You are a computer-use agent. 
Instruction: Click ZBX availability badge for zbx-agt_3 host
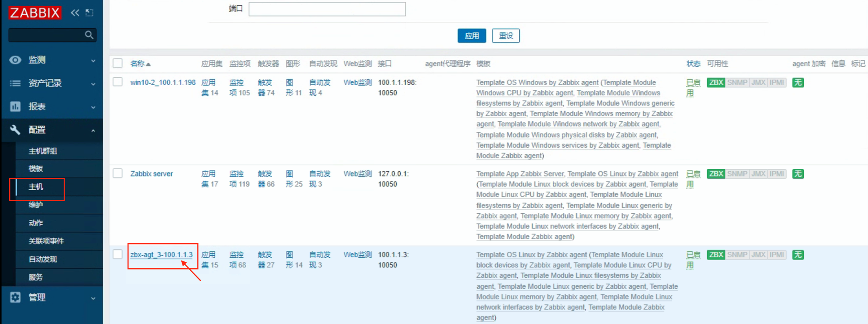716,255
